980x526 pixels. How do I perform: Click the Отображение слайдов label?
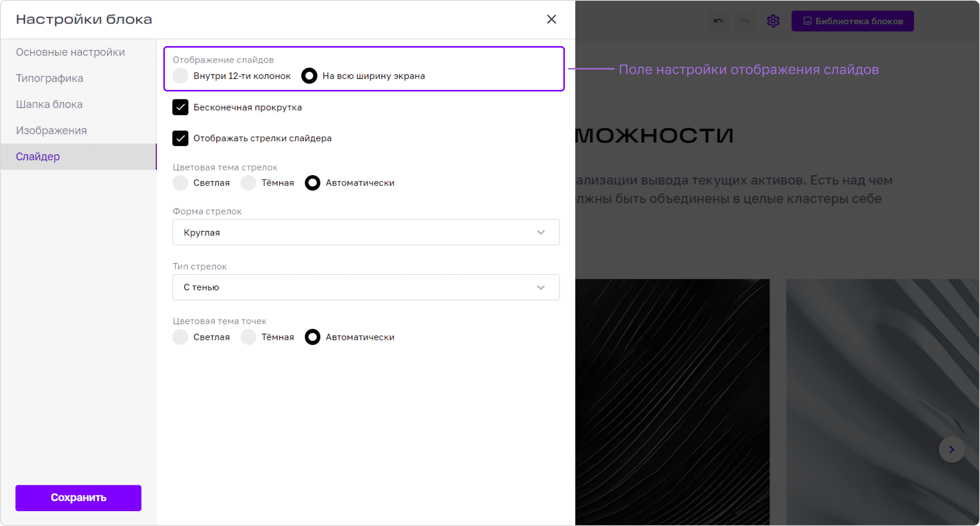[x=223, y=60]
